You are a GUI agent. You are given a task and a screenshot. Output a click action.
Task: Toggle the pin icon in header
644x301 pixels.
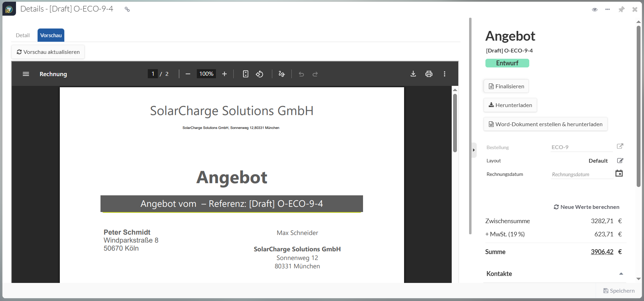click(x=621, y=9)
